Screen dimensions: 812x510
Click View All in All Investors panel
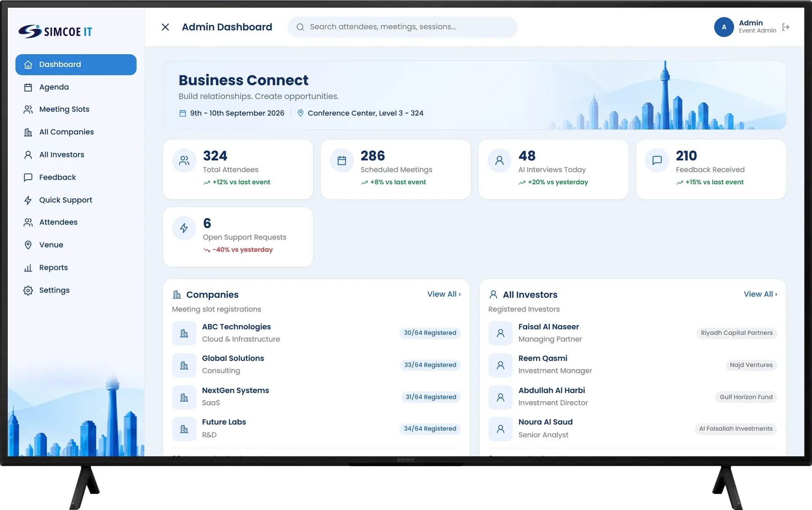pyautogui.click(x=760, y=294)
